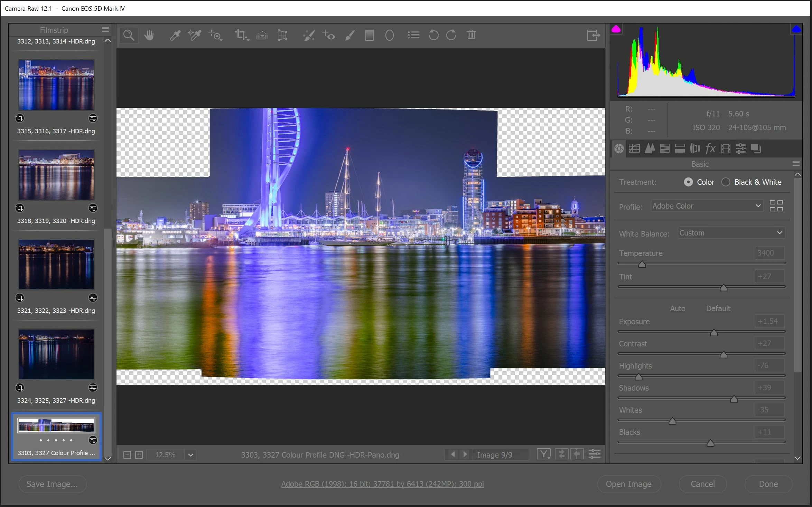Click the Exposure slider handle
The width and height of the screenshot is (812, 507).
tap(714, 333)
